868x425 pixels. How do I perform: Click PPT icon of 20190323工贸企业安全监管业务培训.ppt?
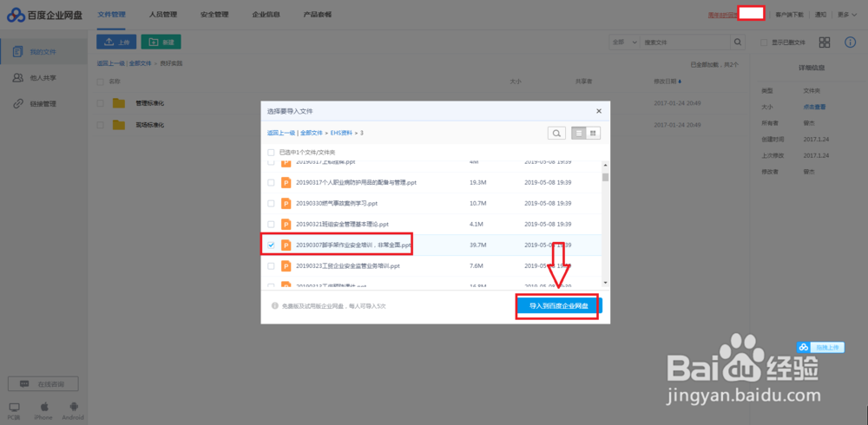pyautogui.click(x=286, y=266)
